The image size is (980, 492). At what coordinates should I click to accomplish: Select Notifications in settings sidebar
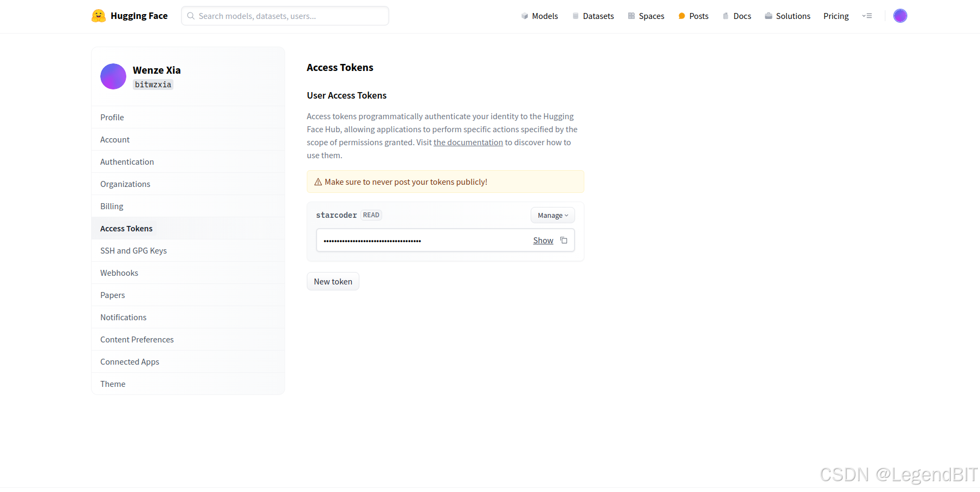pos(188,317)
